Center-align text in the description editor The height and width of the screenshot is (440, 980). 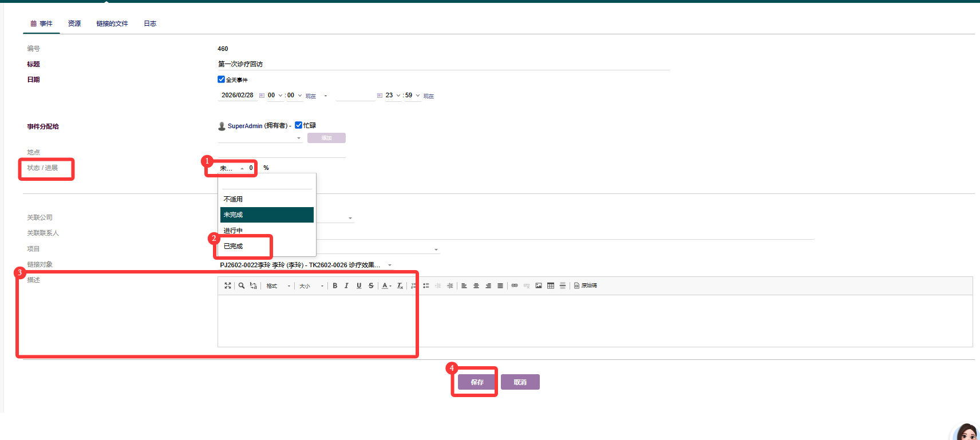pos(476,286)
